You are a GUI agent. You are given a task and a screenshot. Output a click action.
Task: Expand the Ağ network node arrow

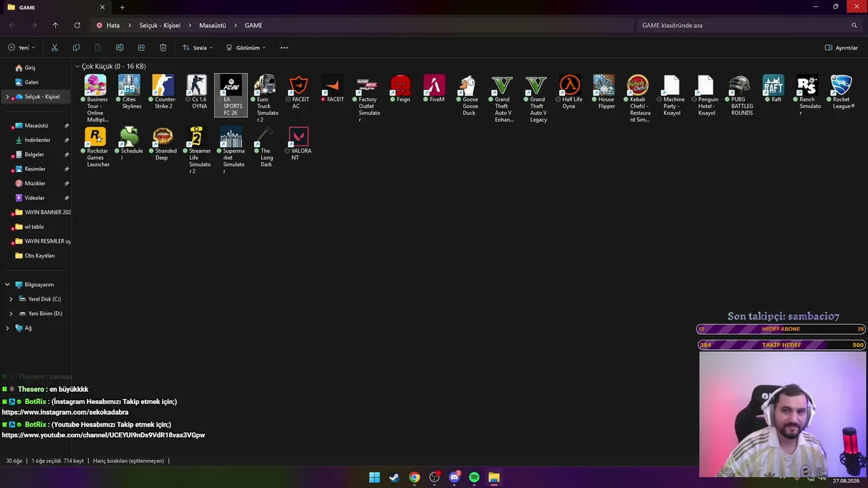7,328
